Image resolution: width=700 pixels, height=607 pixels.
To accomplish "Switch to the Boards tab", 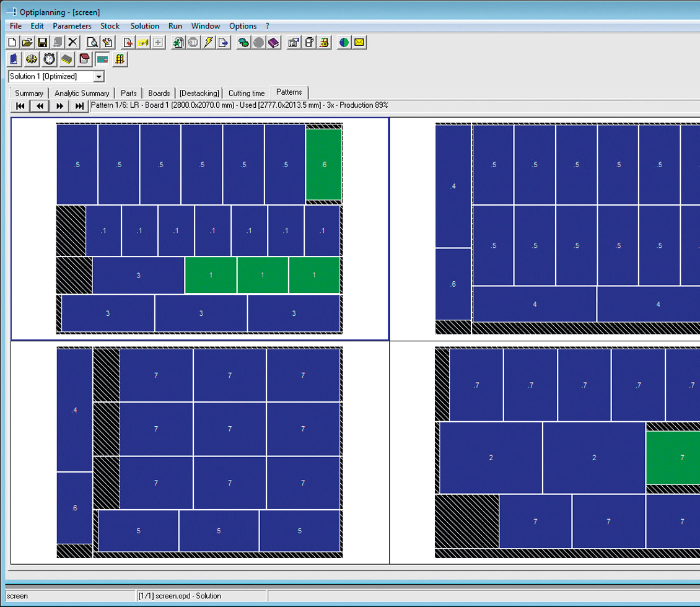I will pyautogui.click(x=159, y=93).
